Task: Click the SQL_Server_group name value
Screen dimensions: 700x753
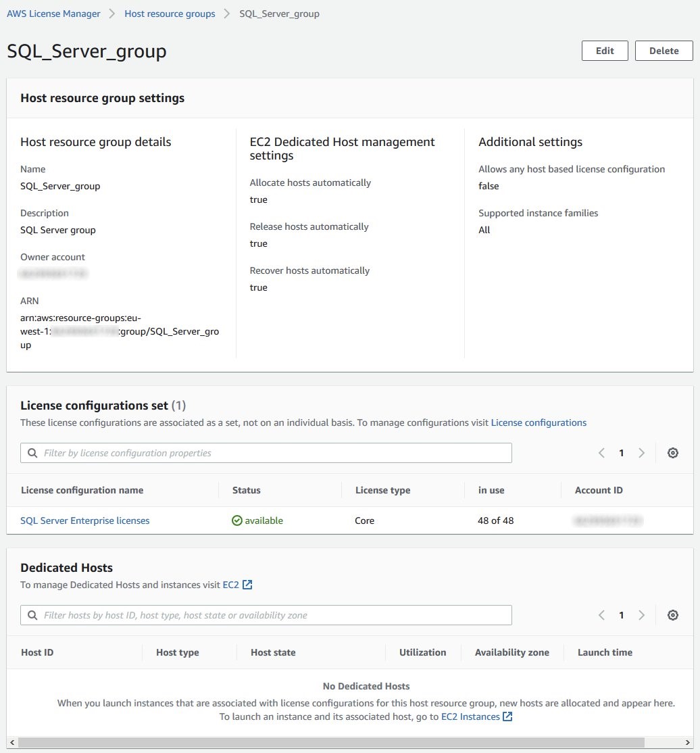Action: click(60, 187)
